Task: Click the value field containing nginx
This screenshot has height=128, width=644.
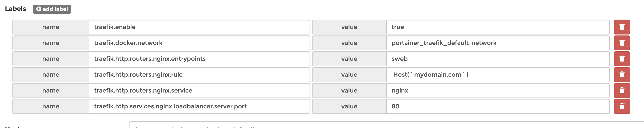Action: pyautogui.click(x=497, y=91)
